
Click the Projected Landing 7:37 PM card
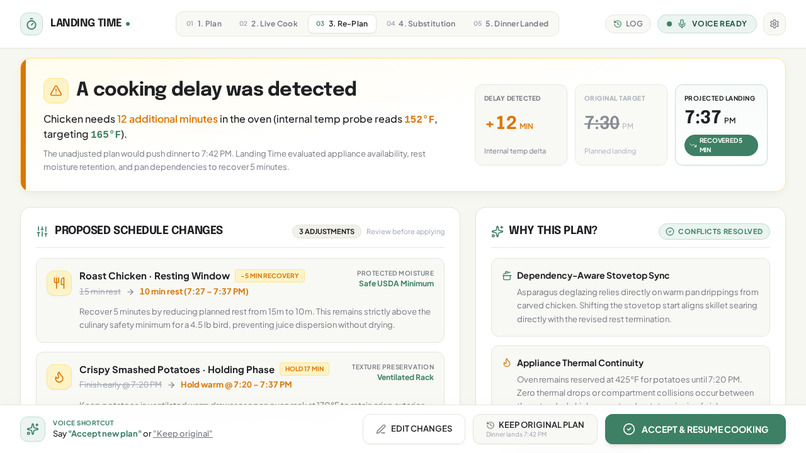pyautogui.click(x=721, y=125)
